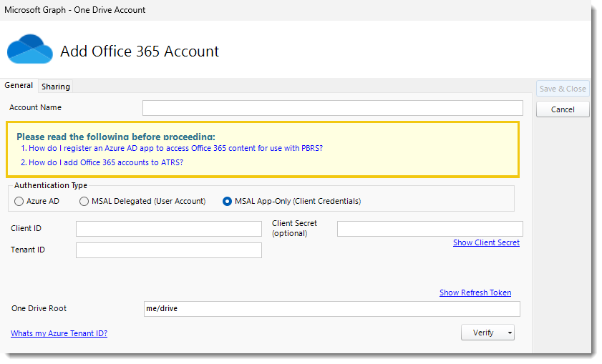This screenshot has height=364, width=602.
Task: Select MSAL App-Only (Client Credentials) option
Action: [228, 202]
